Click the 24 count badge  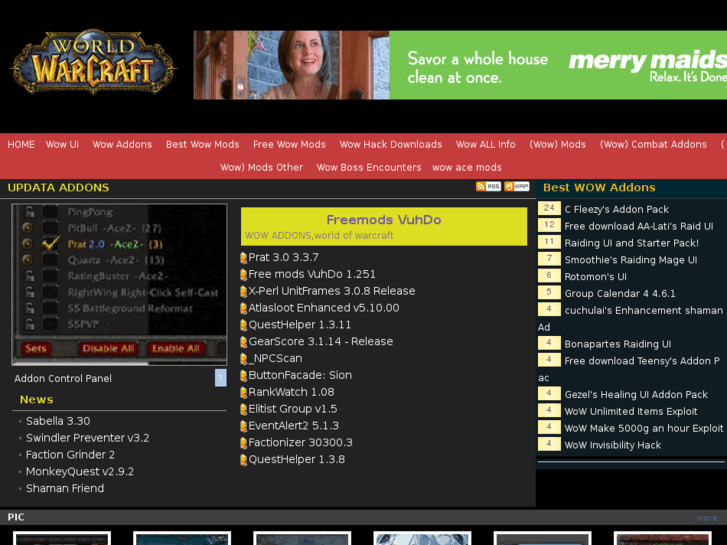pyautogui.click(x=549, y=208)
